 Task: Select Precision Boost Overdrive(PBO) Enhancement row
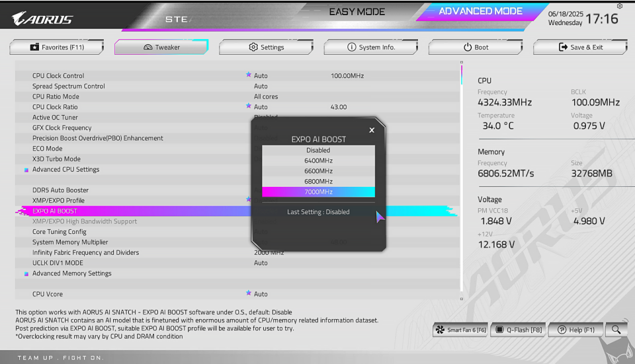coord(237,138)
